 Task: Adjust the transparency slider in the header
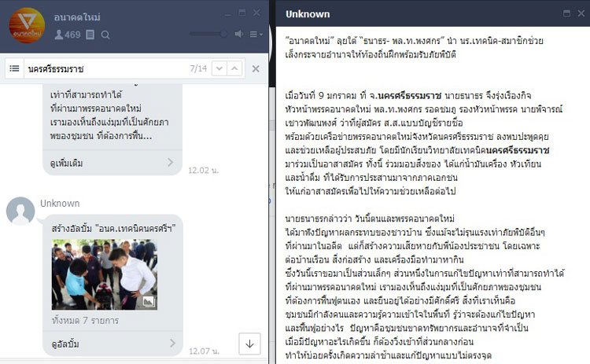(x=208, y=35)
